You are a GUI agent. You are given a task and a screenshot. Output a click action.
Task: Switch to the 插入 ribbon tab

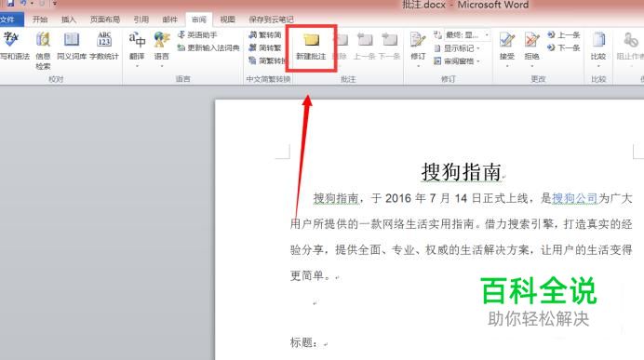pyautogui.click(x=69, y=20)
